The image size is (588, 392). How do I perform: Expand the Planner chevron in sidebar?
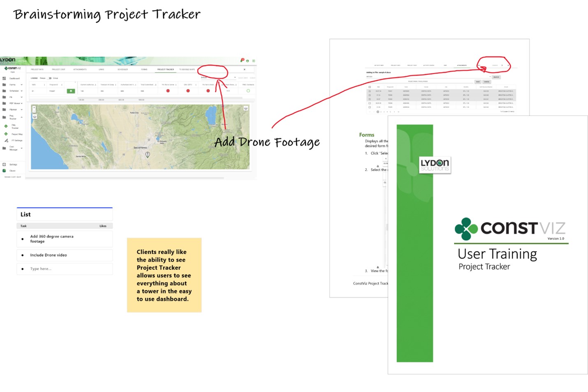point(21,109)
